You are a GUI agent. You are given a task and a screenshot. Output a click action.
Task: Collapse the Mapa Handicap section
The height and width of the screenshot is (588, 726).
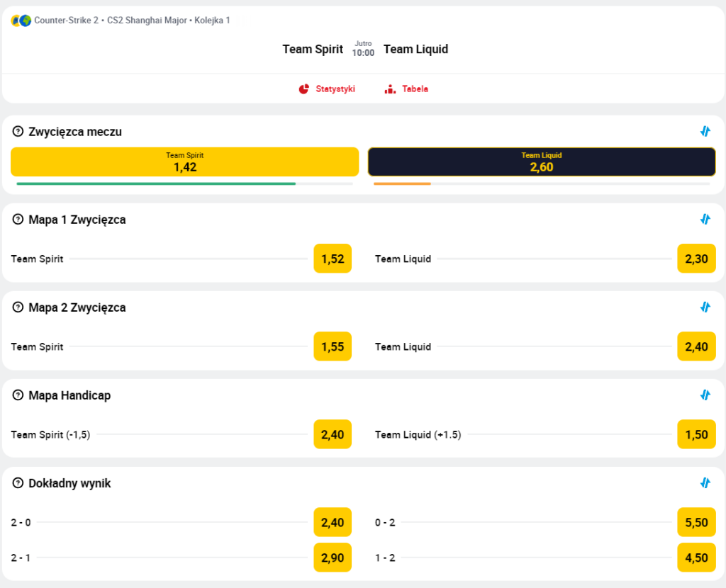705,395
